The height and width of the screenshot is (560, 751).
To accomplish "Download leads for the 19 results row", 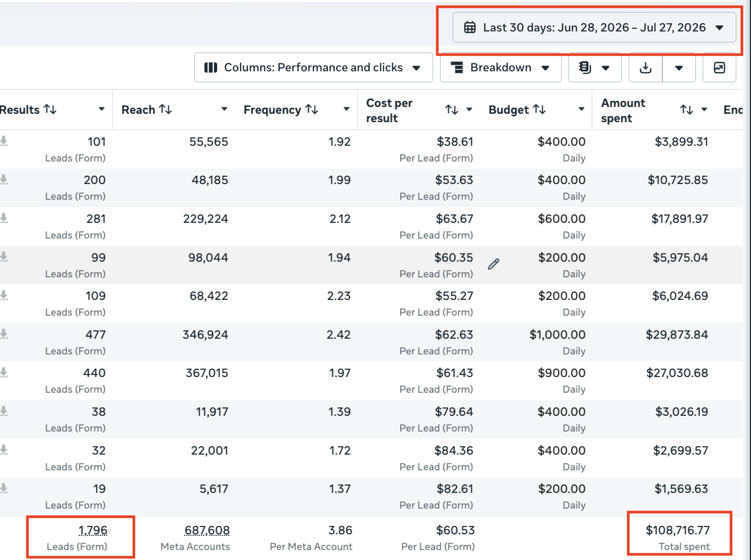I will 4,488.
